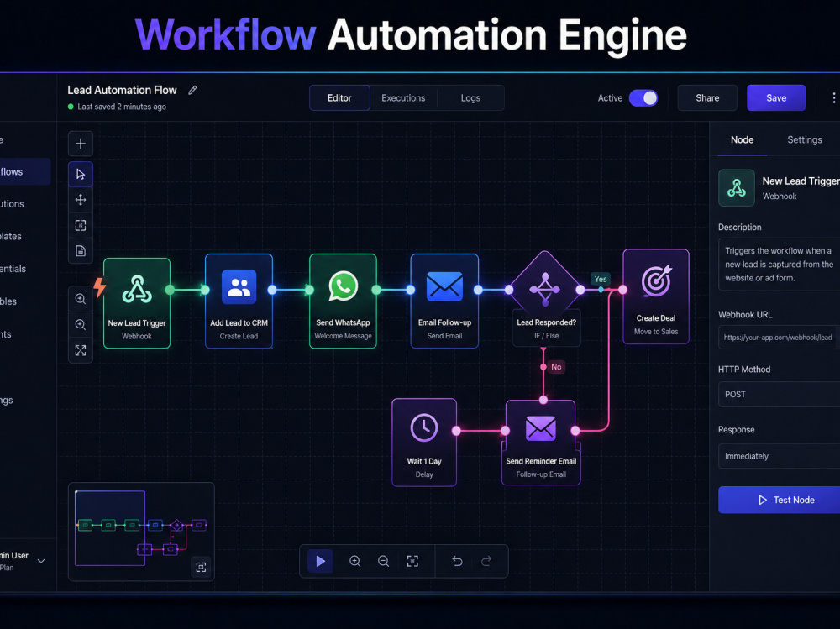The height and width of the screenshot is (629, 840).
Task: Save the workflow
Action: 776,98
